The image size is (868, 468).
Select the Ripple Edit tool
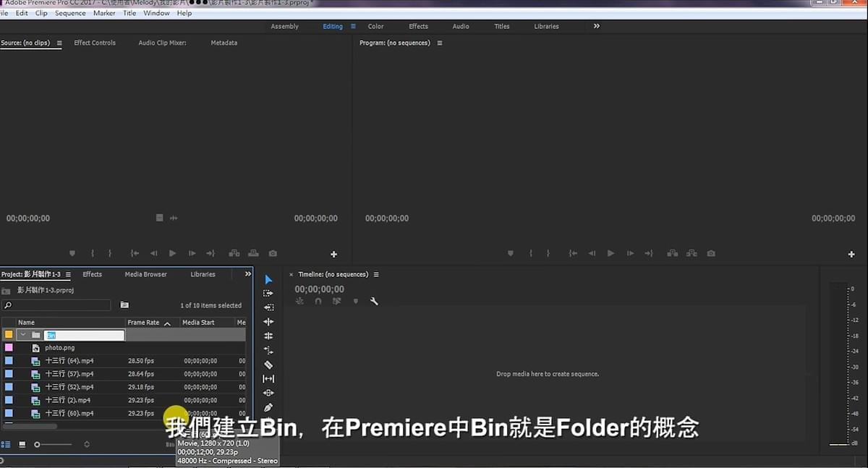pos(268,322)
